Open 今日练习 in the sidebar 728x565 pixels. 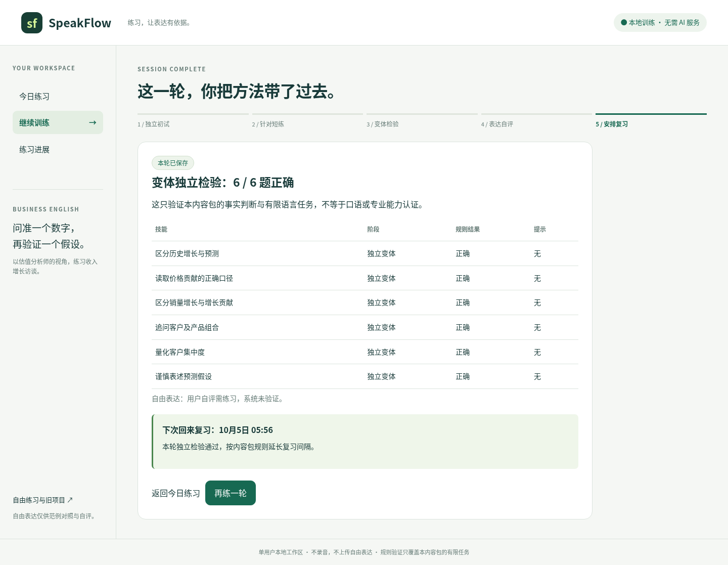pos(58,96)
